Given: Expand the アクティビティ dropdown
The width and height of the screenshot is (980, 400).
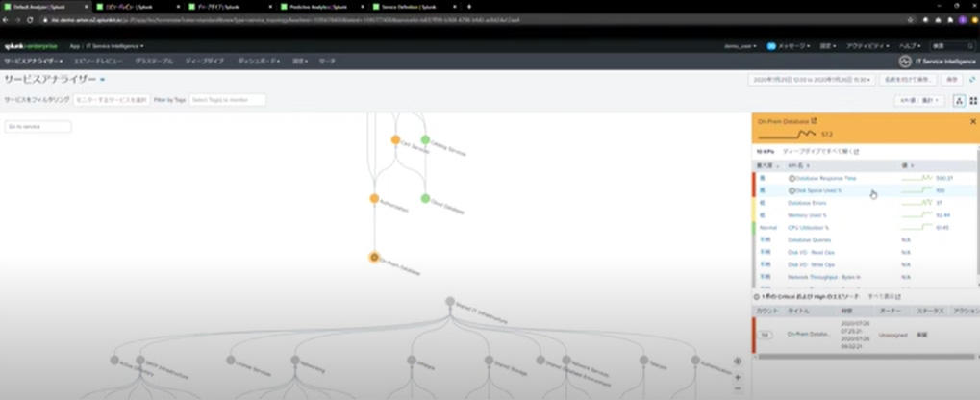Looking at the screenshot, I should (868, 46).
